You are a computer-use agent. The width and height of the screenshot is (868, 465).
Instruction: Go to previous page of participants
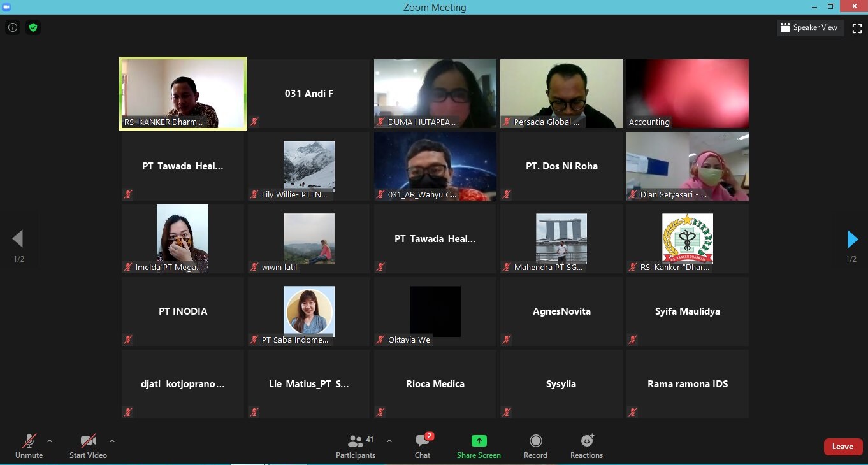18,240
